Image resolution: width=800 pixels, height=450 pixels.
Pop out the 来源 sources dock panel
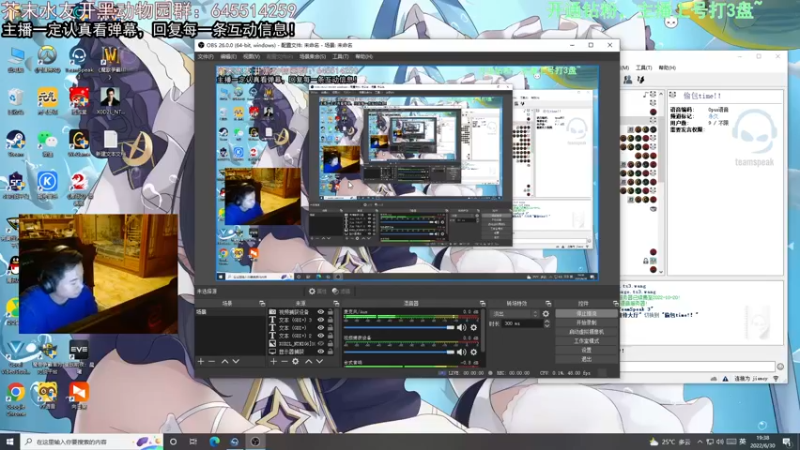(336, 304)
